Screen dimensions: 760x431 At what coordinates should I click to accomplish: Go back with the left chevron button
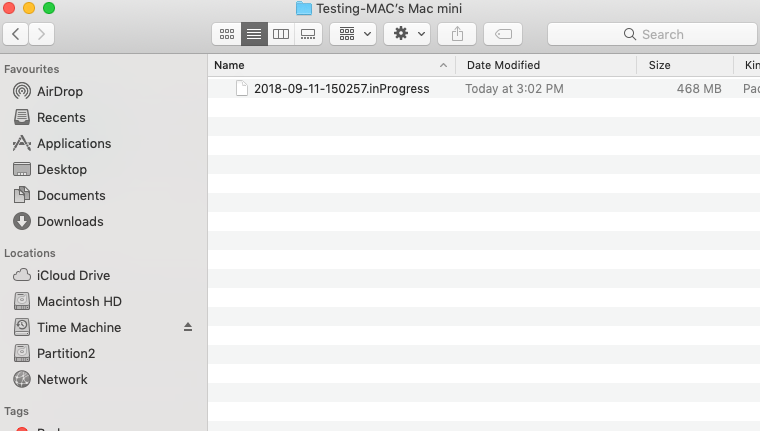point(16,34)
